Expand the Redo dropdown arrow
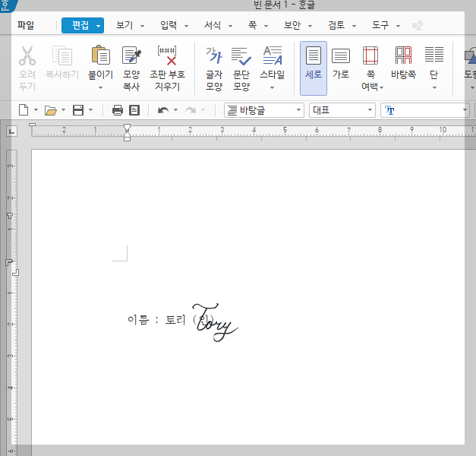Image resolution: width=476 pixels, height=456 pixels. [203, 110]
